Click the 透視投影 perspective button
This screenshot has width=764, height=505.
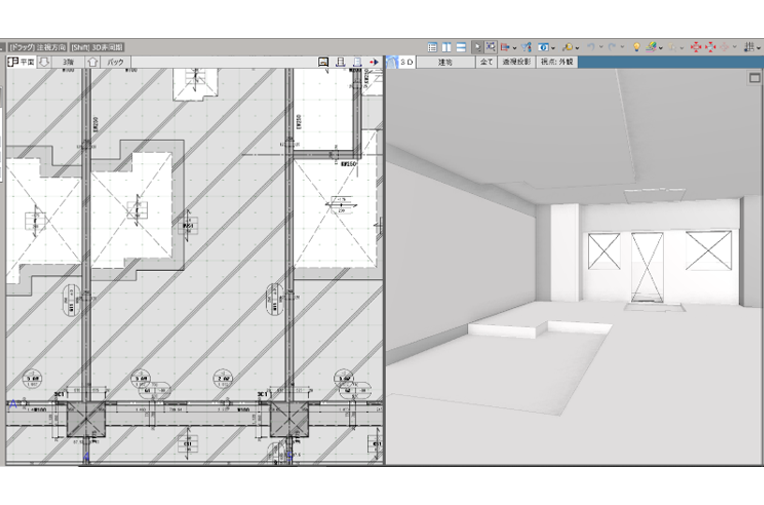click(x=516, y=62)
